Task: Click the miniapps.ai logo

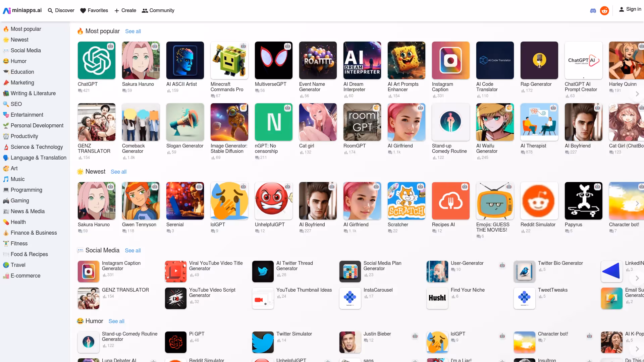Action: [x=22, y=10]
